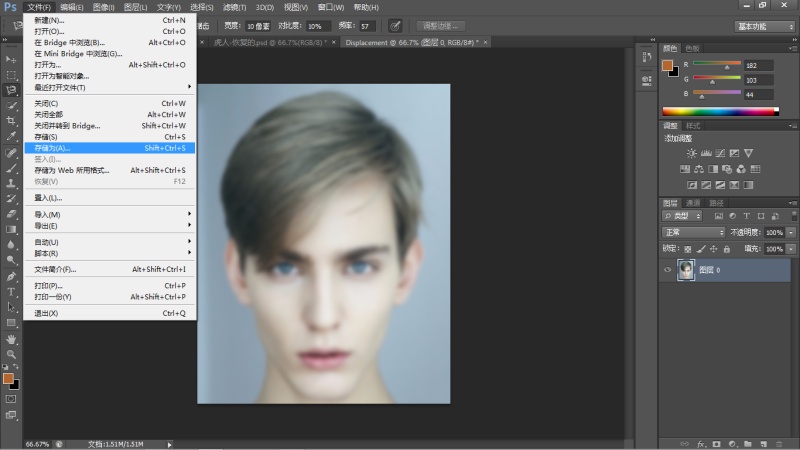Select the Zoom tool

(11, 354)
